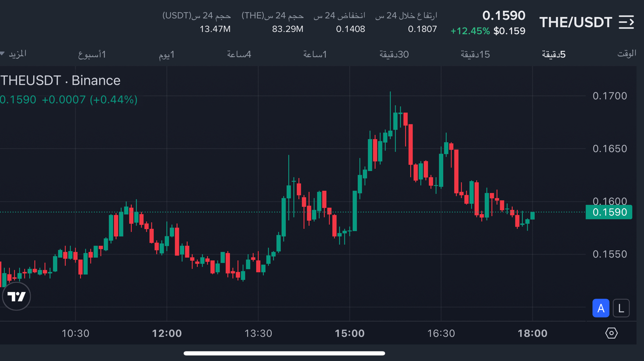Click the 18:00 time axis label
This screenshot has width=644, height=361.
click(532, 333)
